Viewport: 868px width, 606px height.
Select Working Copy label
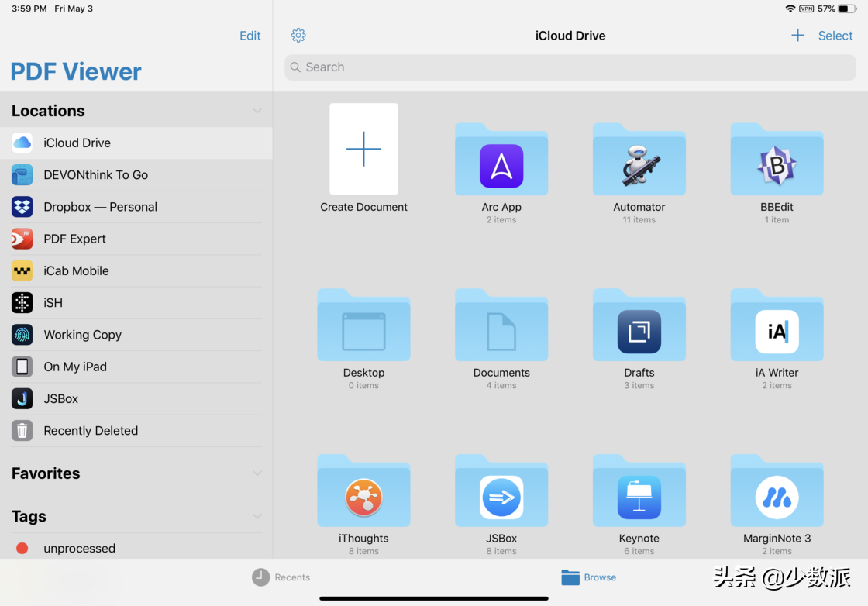click(x=82, y=335)
